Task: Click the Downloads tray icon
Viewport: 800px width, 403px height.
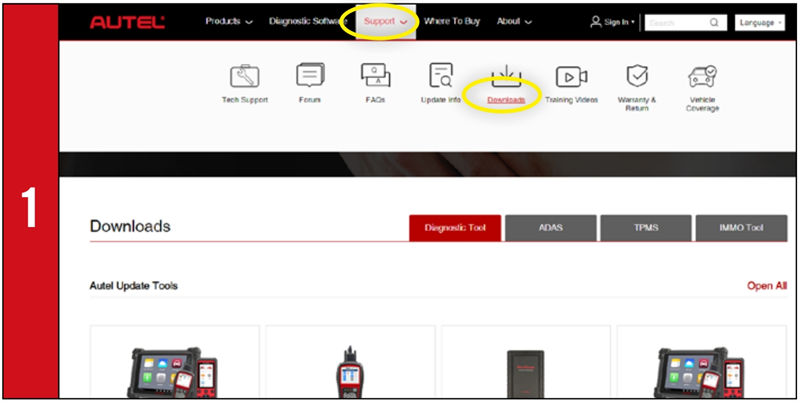Action: pyautogui.click(x=506, y=76)
